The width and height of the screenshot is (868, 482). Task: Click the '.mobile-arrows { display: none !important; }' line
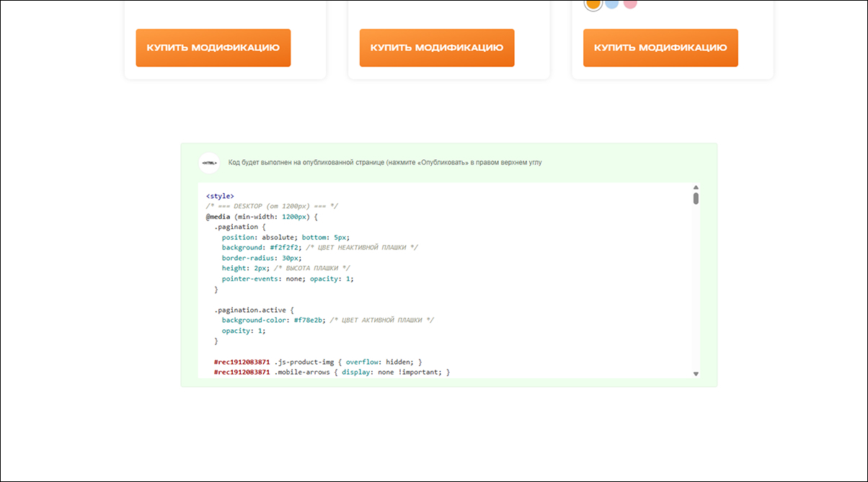tap(332, 372)
